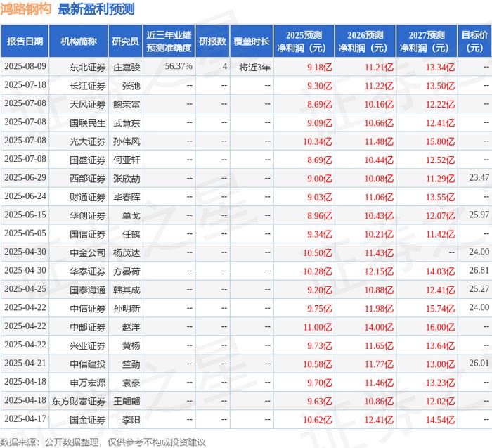Image resolution: width=492 pixels, height=448 pixels.
Task: Click the 15.80亿 value for 光大证券
Action: (440, 141)
